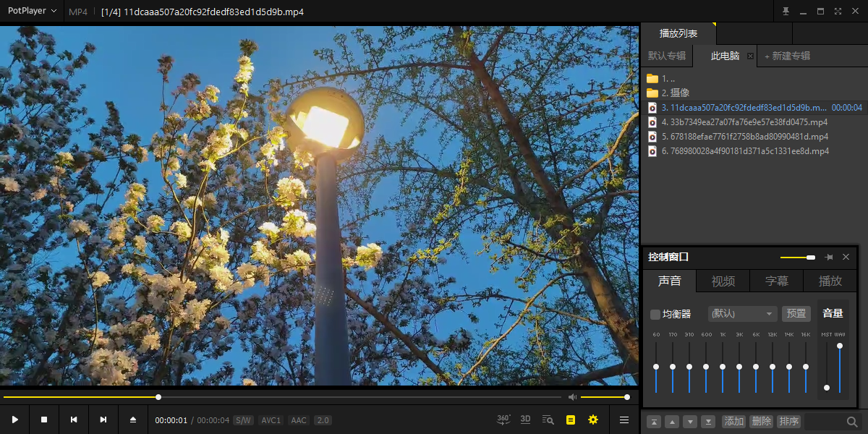This screenshot has height=434, width=868.
Task: Click the 1K equalizer band slider
Action: point(723,367)
